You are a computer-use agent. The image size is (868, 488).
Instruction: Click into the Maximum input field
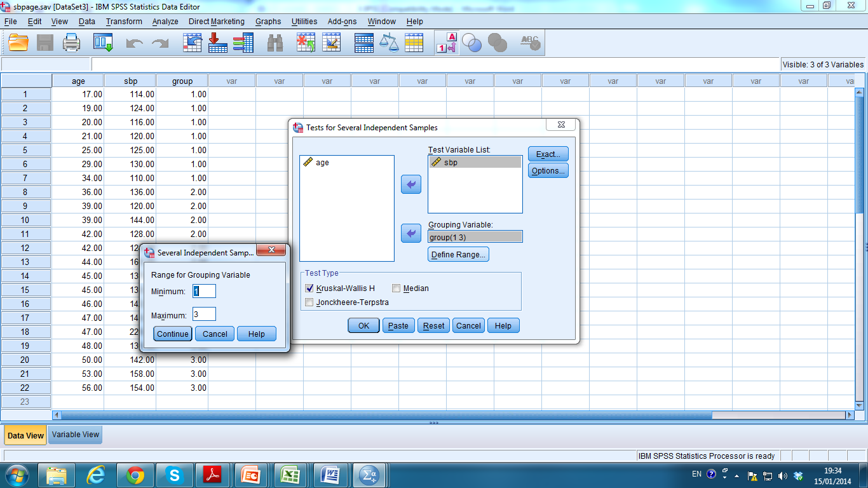click(205, 314)
